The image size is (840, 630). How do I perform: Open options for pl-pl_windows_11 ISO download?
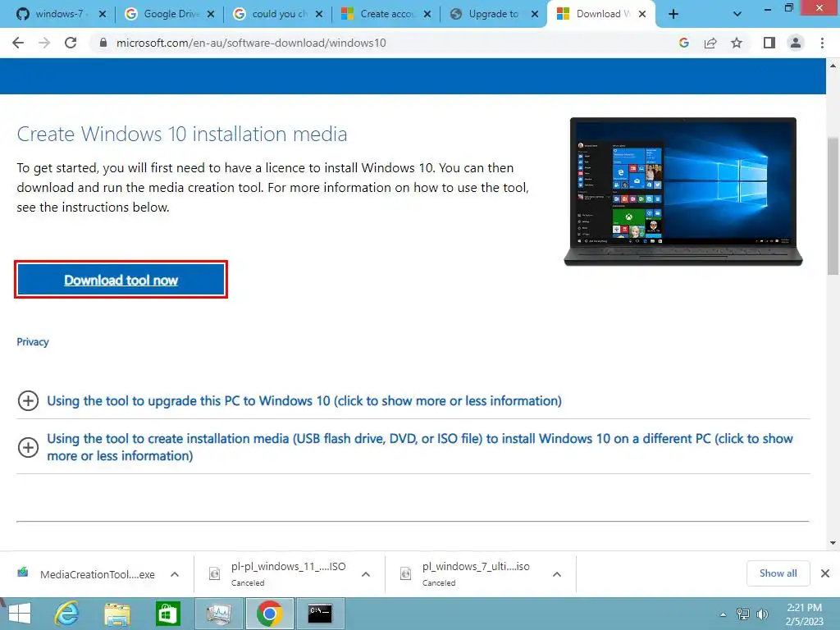[x=366, y=574]
